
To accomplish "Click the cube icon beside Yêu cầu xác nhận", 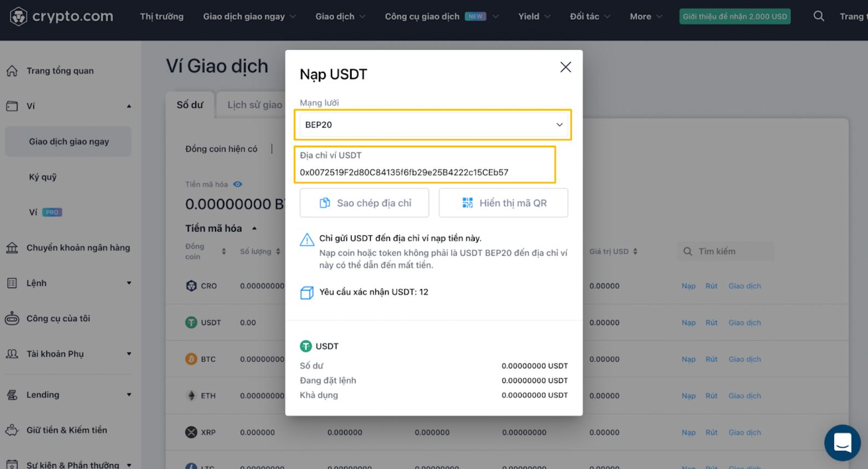I will tap(307, 293).
